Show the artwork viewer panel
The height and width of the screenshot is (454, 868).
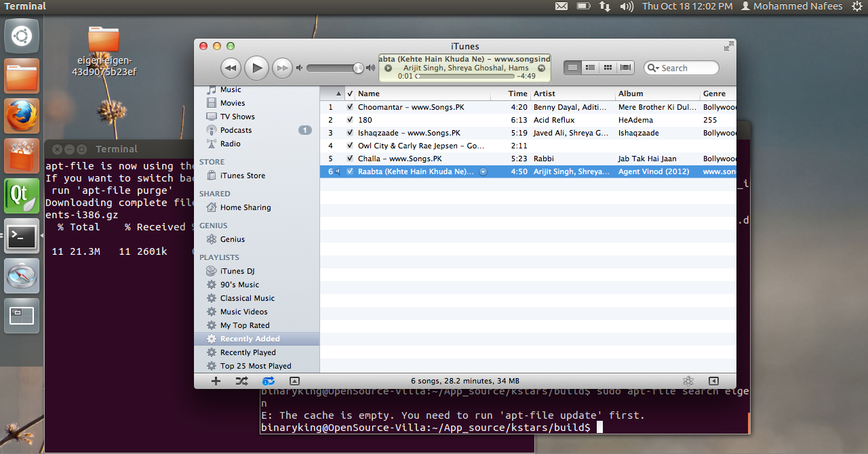pyautogui.click(x=294, y=381)
